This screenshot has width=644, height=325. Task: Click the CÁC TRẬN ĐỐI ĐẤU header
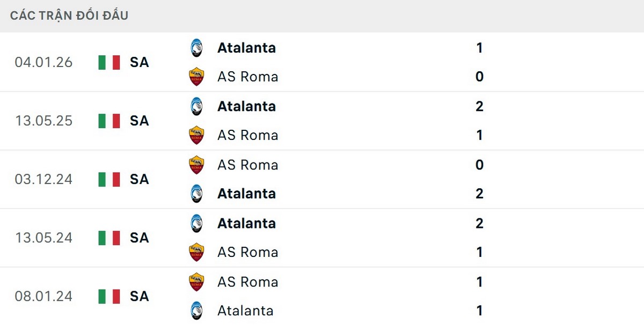point(69,15)
